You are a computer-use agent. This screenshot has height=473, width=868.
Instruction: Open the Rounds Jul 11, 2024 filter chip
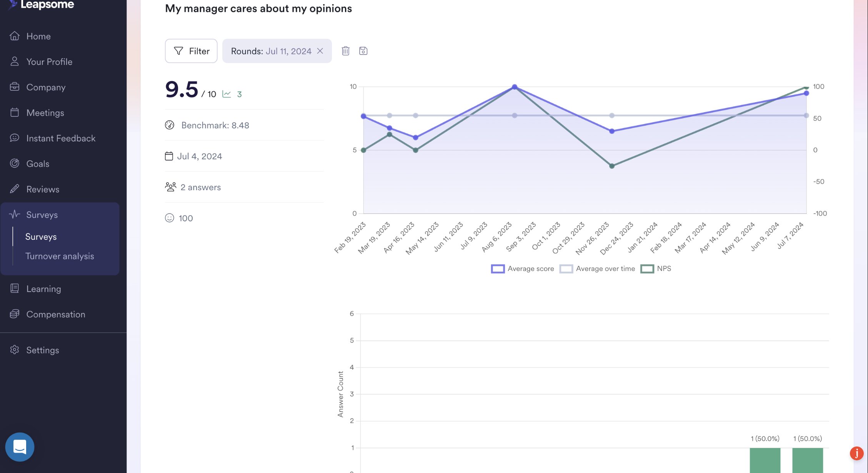click(271, 51)
